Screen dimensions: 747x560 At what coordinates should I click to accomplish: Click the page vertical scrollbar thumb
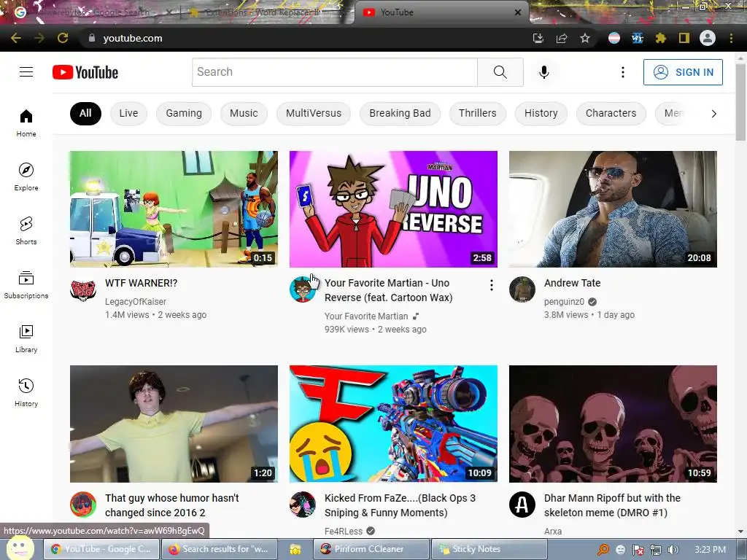pos(740,102)
